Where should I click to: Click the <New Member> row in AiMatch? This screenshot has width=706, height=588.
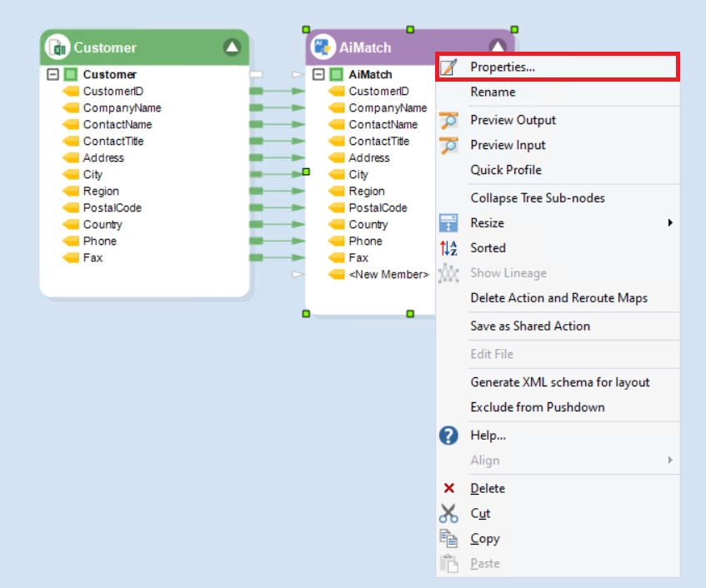(x=388, y=275)
